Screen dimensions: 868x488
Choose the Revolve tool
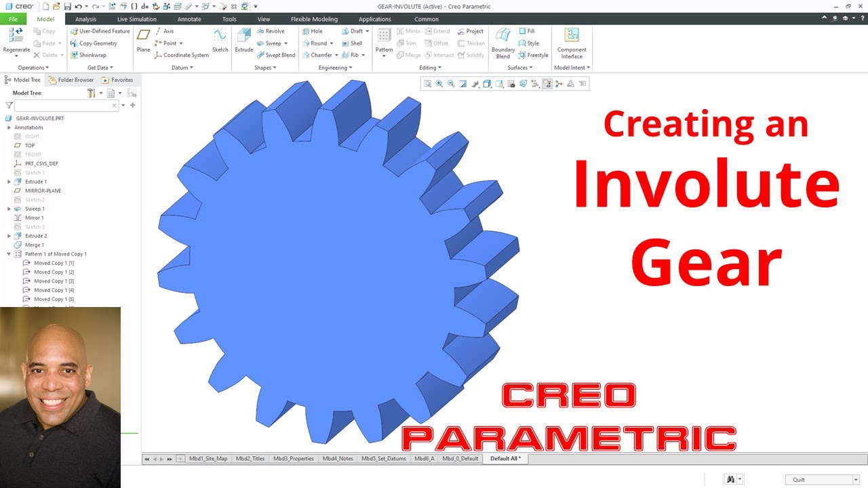coord(270,31)
